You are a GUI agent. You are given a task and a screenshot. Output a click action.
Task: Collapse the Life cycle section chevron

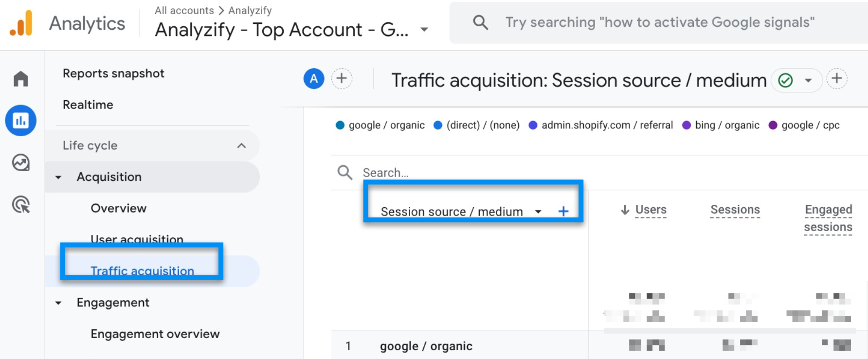[241, 145]
